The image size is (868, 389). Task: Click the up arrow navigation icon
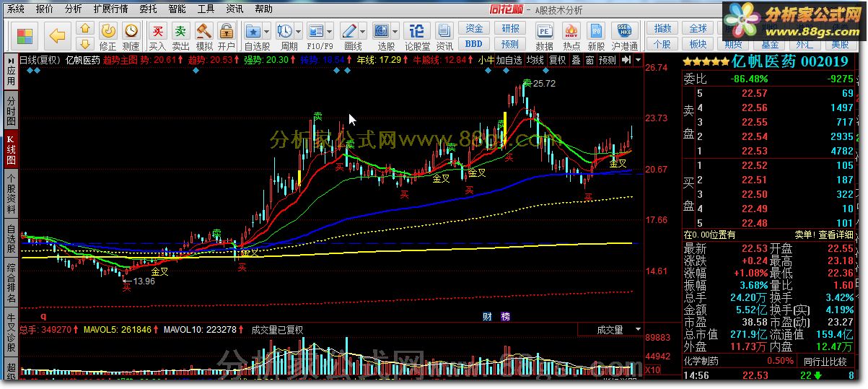(x=84, y=29)
